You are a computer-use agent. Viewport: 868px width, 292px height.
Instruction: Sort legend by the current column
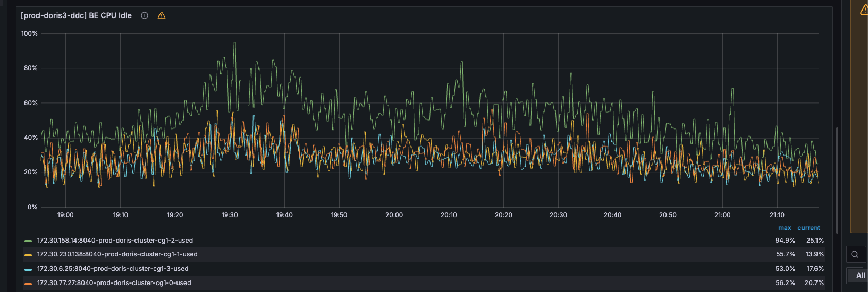[808, 228]
